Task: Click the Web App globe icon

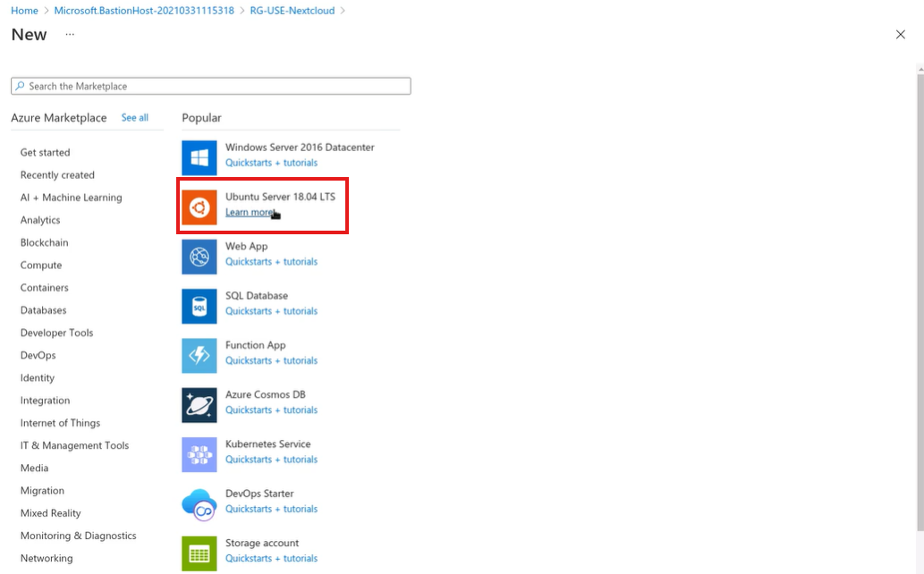Action: pyautogui.click(x=199, y=257)
